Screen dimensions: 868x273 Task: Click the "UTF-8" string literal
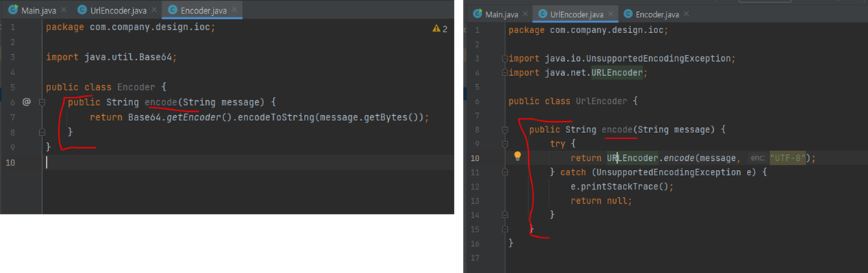[788, 159]
